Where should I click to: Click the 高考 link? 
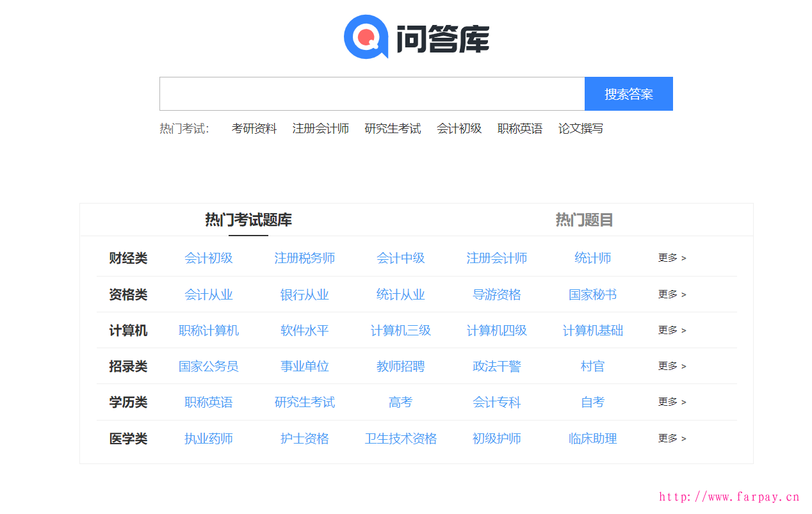point(401,402)
